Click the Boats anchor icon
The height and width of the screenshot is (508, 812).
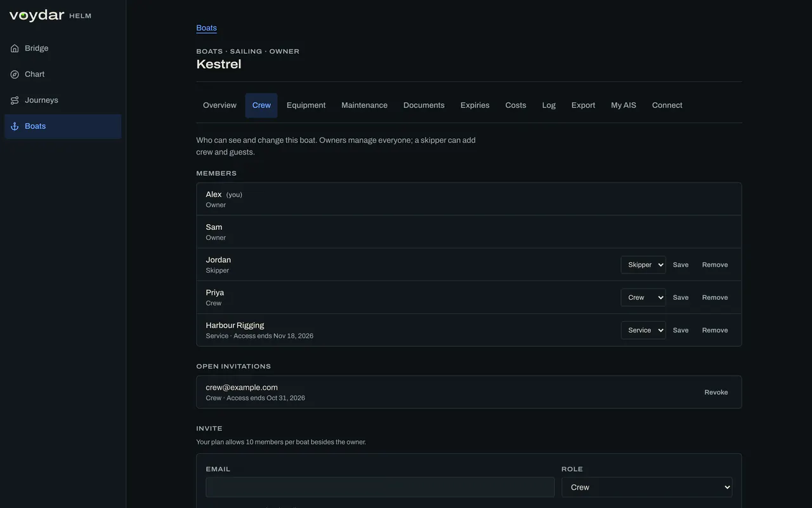[x=15, y=126]
